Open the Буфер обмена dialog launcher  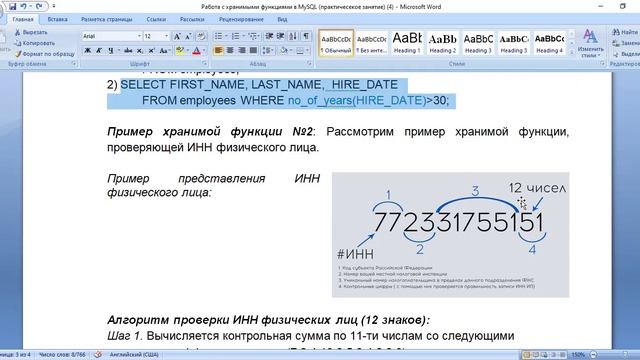coord(74,64)
